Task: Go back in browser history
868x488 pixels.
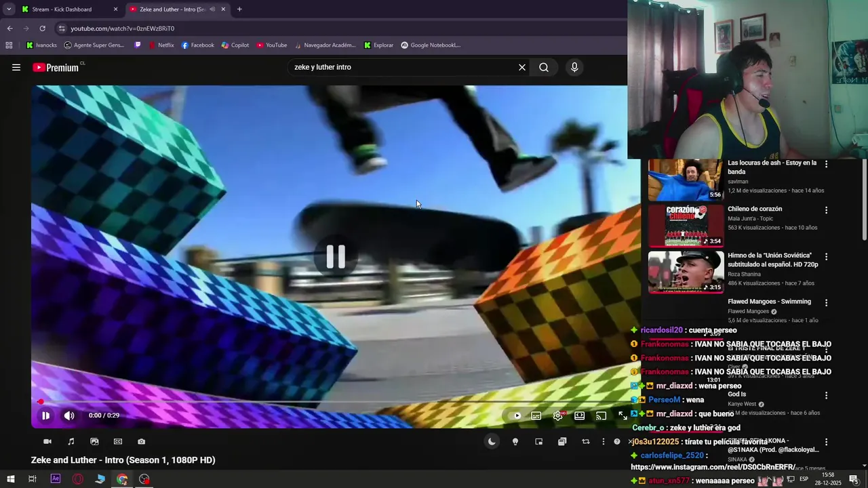Action: [x=9, y=28]
